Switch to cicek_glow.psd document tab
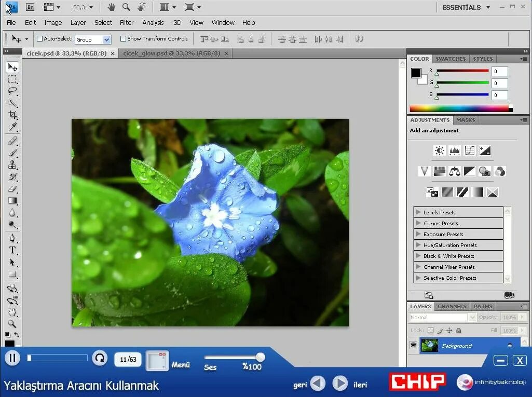The width and height of the screenshot is (532, 397). [x=171, y=53]
